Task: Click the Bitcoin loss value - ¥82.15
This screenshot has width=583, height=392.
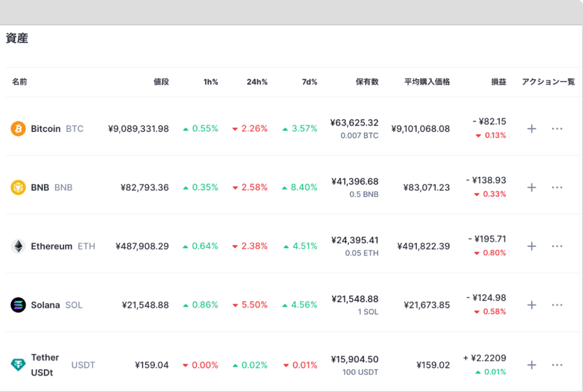Action: tap(489, 121)
